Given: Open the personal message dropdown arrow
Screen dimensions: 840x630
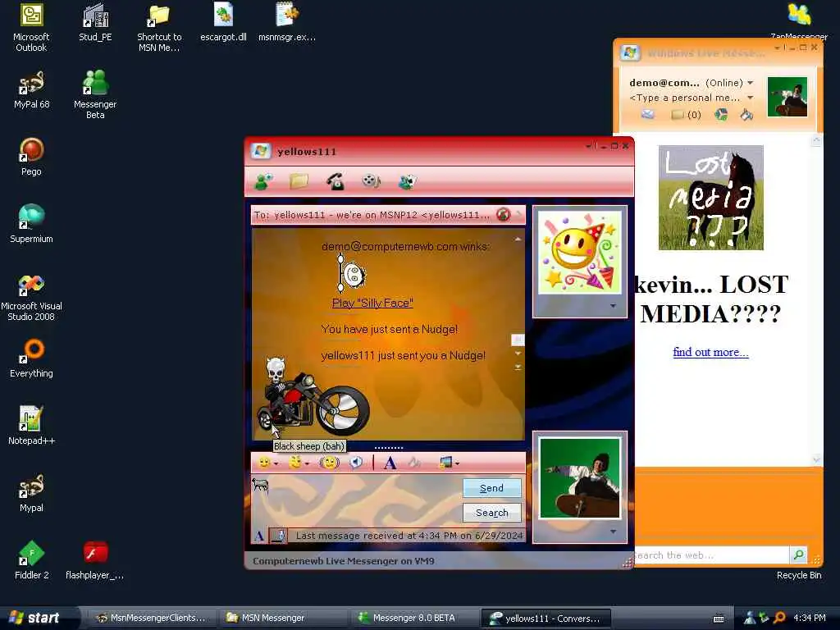Looking at the screenshot, I should click(750, 98).
